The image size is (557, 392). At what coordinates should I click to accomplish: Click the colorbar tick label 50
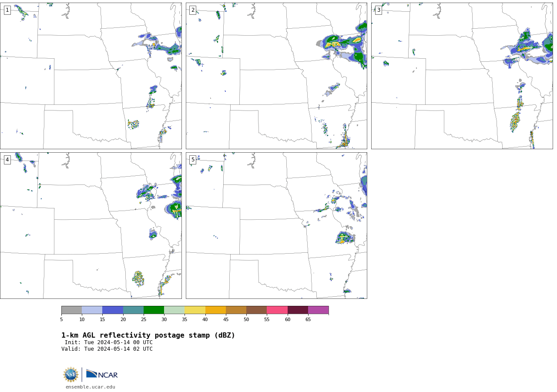coord(246,319)
